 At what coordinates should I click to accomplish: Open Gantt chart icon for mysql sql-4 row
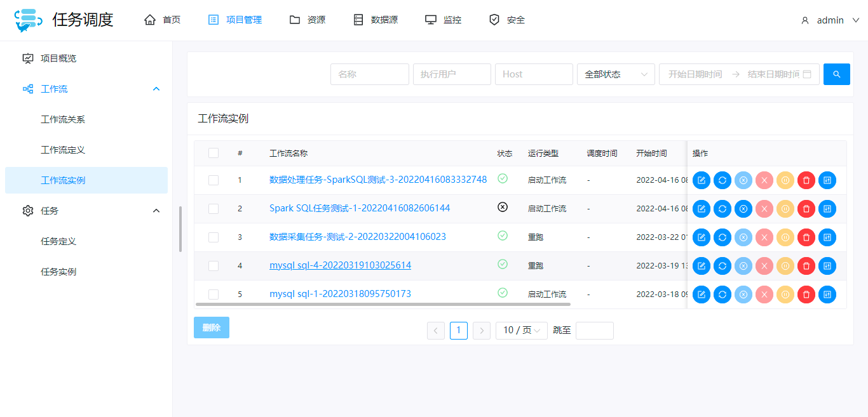pos(827,266)
